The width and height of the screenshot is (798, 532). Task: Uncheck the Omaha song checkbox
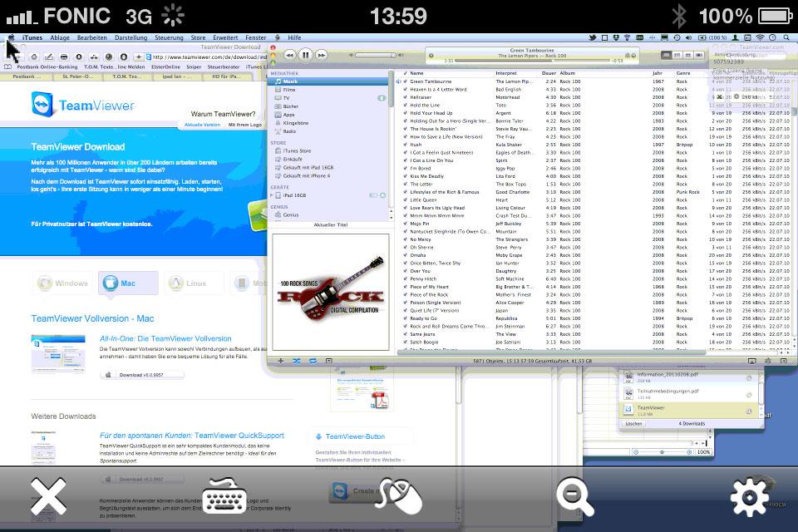tap(406, 255)
